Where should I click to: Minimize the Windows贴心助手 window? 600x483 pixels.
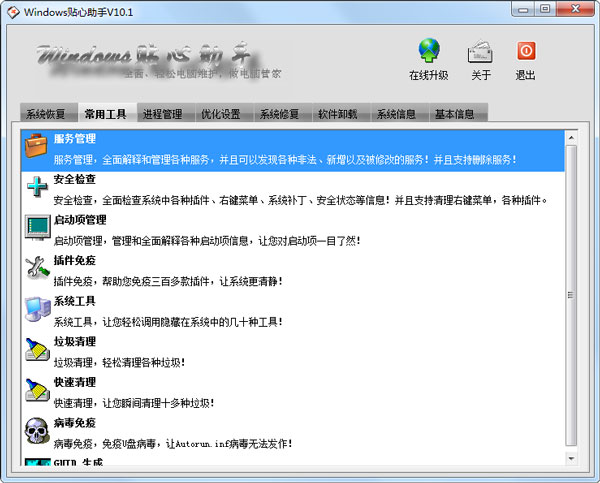pos(523,10)
